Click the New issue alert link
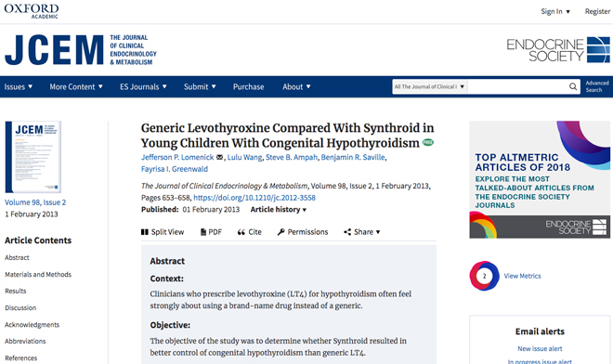The width and height of the screenshot is (613, 364). tap(540, 349)
